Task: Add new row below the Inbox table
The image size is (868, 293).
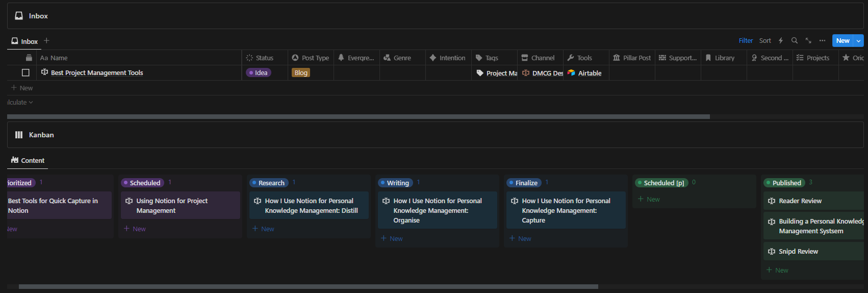Action: coord(22,88)
